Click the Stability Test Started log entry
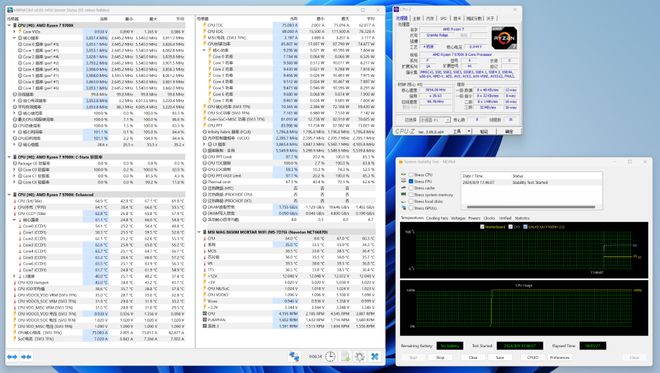The width and height of the screenshot is (660, 373). 531,182
